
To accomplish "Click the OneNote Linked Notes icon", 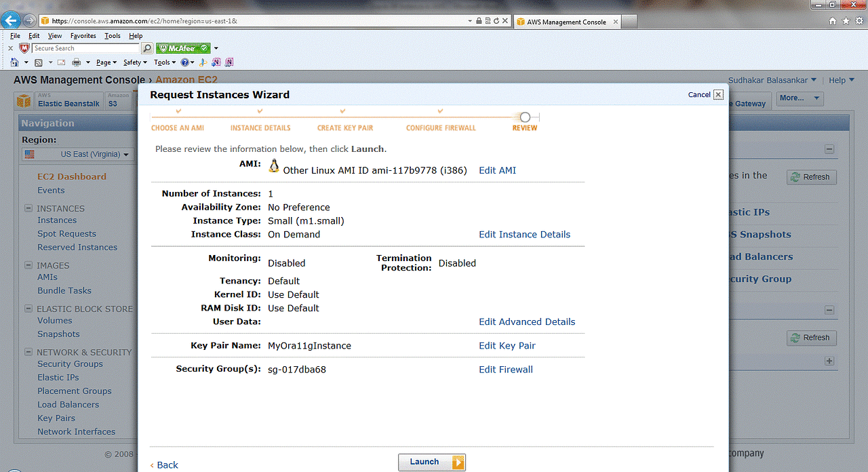I will pyautogui.click(x=229, y=62).
